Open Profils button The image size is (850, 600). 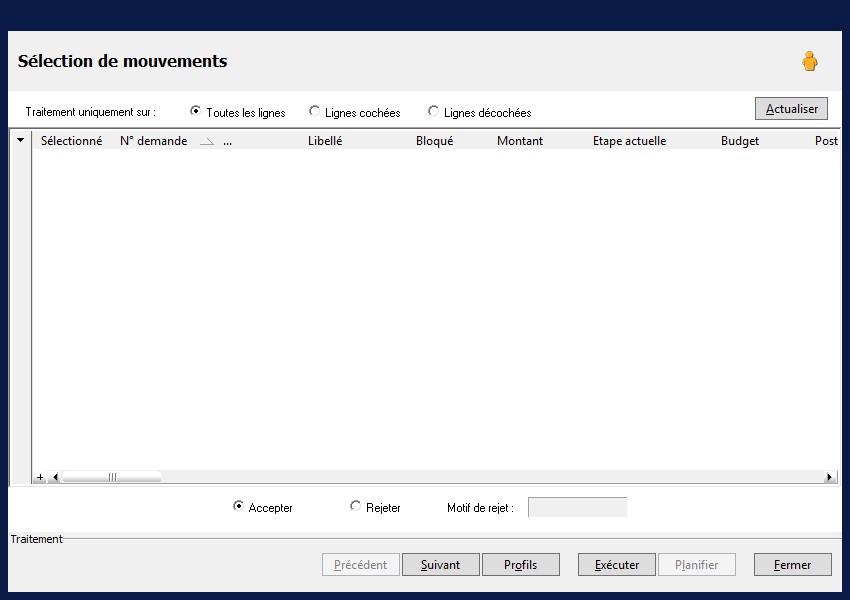(520, 565)
